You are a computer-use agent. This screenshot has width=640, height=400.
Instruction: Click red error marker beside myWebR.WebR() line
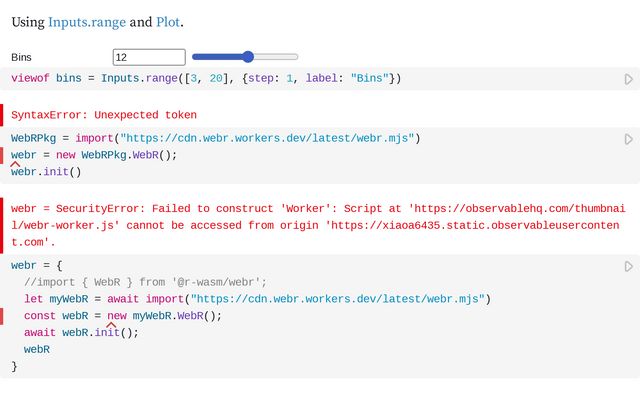click(2, 316)
